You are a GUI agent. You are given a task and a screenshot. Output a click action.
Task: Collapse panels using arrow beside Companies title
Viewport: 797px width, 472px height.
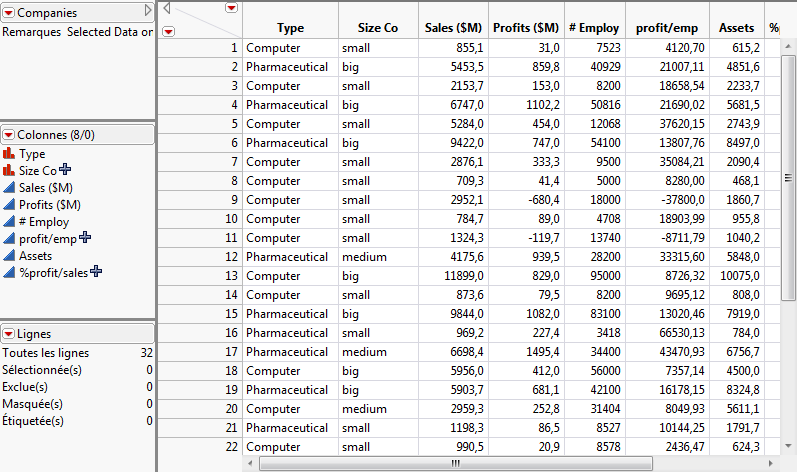click(148, 11)
